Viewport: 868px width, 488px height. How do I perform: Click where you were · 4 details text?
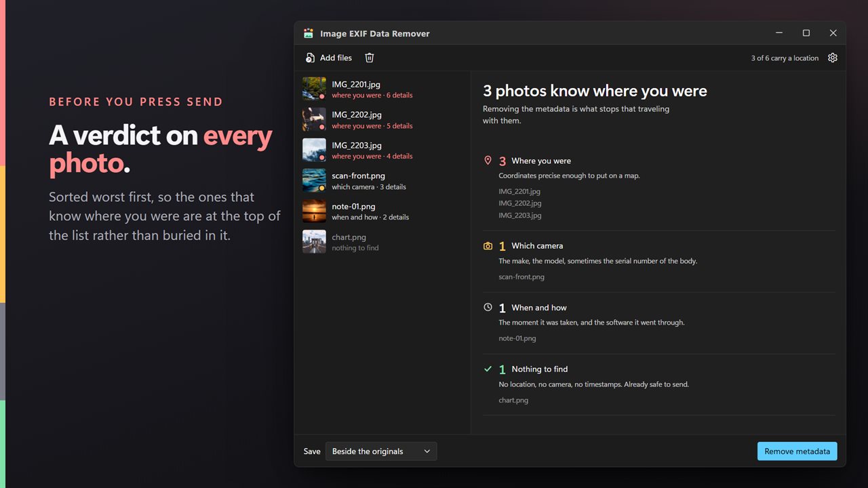(372, 157)
